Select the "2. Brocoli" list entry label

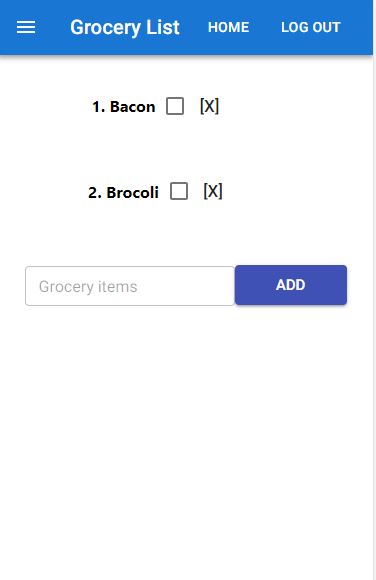pyautogui.click(x=123, y=192)
